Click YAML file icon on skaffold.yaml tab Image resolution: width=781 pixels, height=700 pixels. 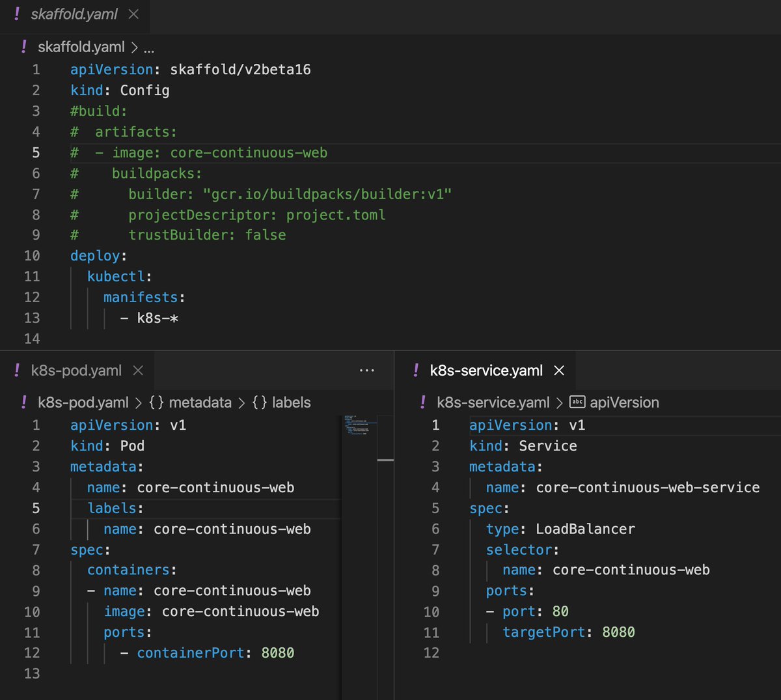coord(17,14)
